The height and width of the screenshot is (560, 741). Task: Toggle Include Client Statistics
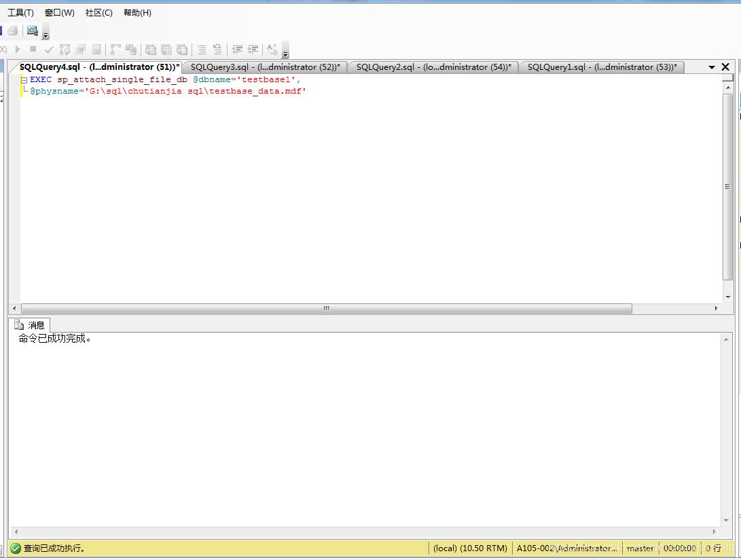131,50
